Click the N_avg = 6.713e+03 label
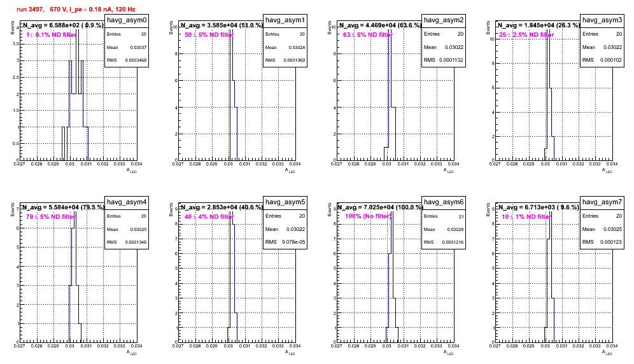This screenshot has height=364, width=634. [538, 207]
